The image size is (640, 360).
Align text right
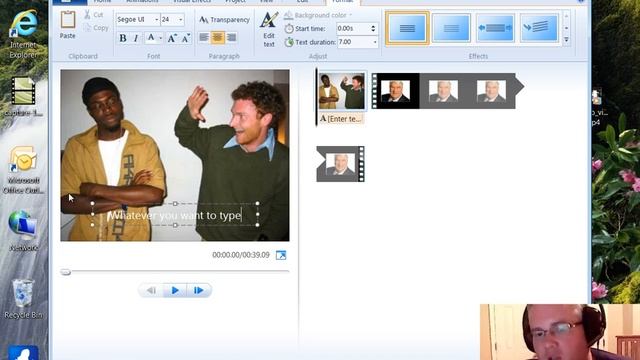pyautogui.click(x=231, y=38)
